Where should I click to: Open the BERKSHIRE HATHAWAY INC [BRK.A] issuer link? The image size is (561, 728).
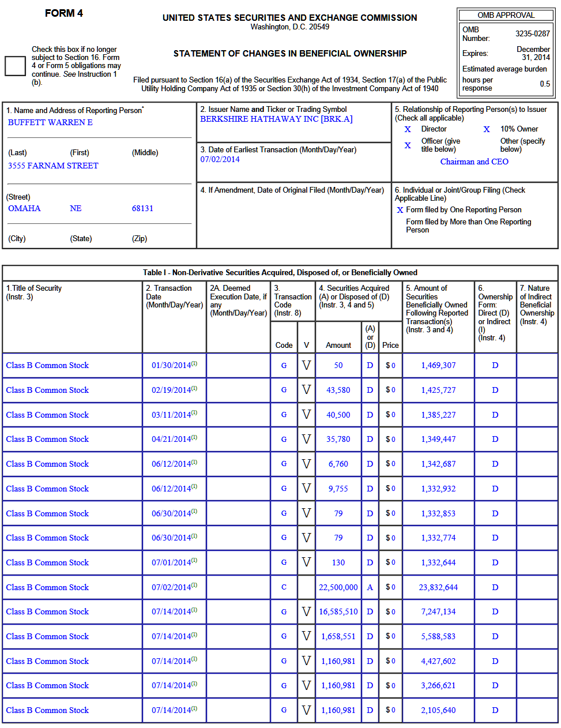(x=276, y=119)
